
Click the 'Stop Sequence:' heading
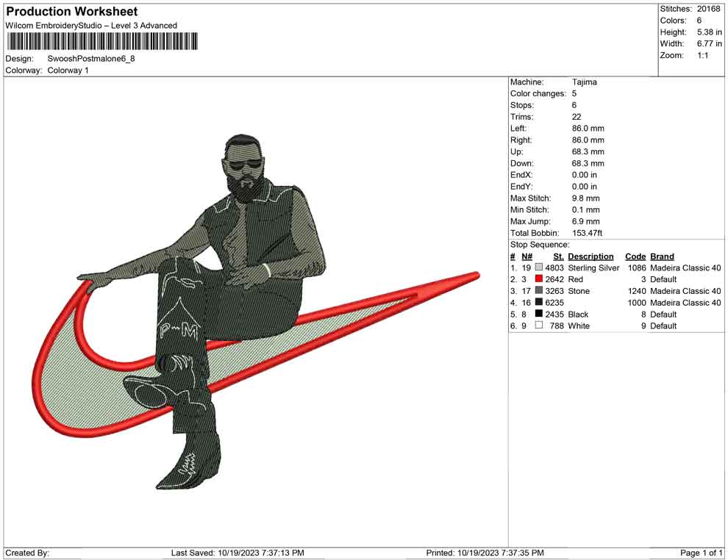[540, 245]
